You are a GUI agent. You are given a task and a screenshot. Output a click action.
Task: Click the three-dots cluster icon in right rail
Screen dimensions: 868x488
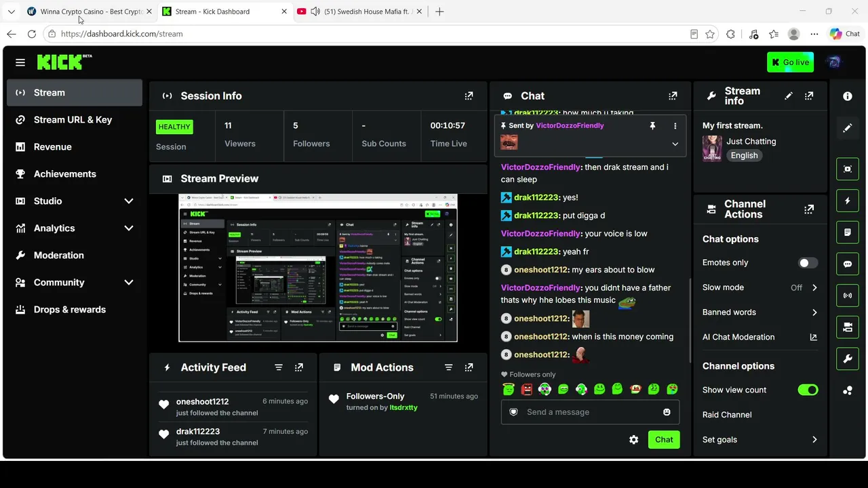coord(848,390)
